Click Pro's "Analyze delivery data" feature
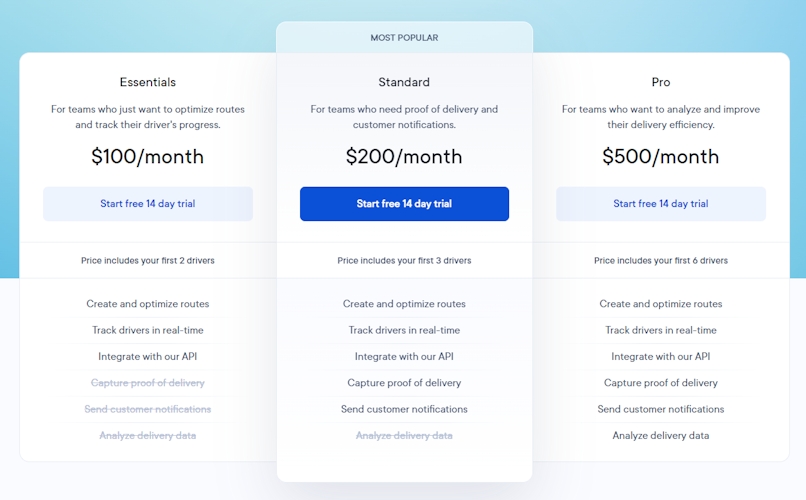This screenshot has width=806, height=500. (661, 436)
